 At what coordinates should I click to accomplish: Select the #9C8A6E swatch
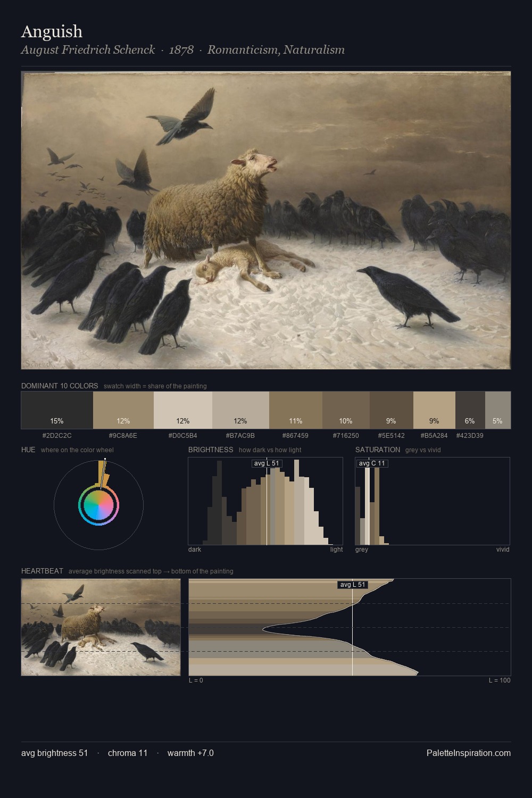click(x=123, y=410)
